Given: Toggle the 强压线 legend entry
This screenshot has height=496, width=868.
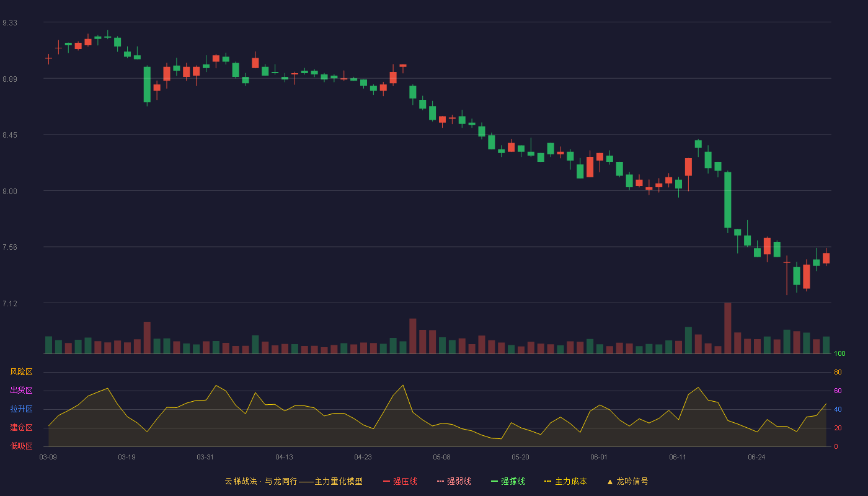Looking at the screenshot, I should (x=400, y=481).
